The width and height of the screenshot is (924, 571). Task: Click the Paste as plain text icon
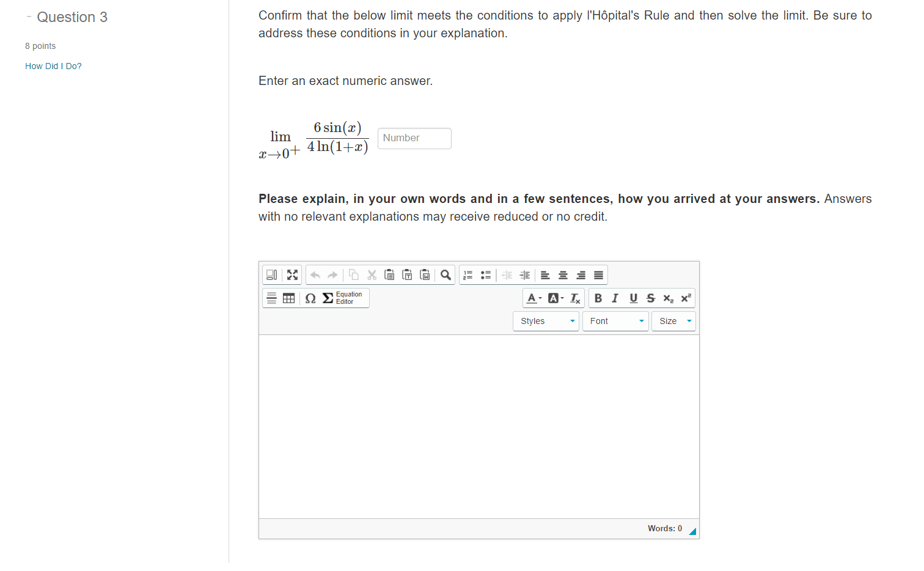tap(408, 274)
